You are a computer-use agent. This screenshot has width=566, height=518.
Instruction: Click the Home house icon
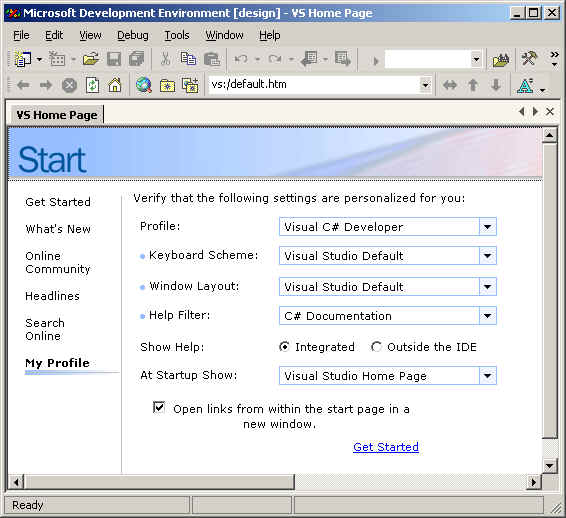click(x=115, y=86)
